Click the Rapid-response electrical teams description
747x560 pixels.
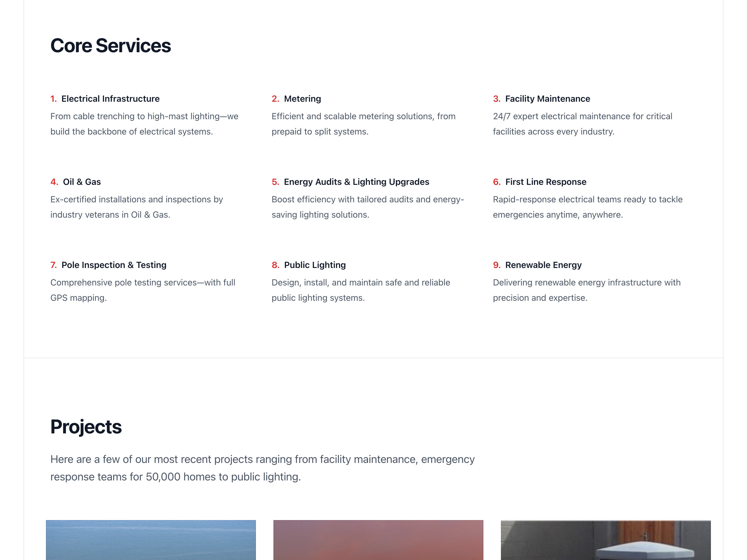point(588,207)
